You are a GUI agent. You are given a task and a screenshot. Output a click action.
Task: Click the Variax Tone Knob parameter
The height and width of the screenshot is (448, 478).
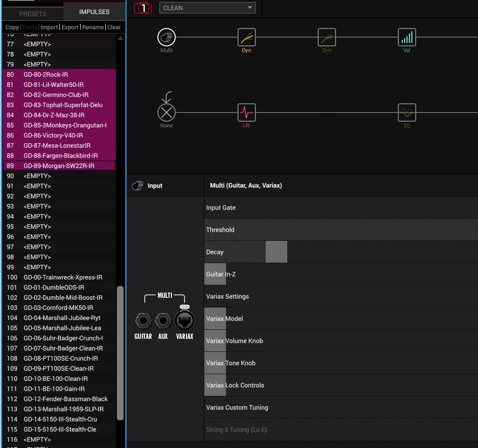pyautogui.click(x=341, y=363)
